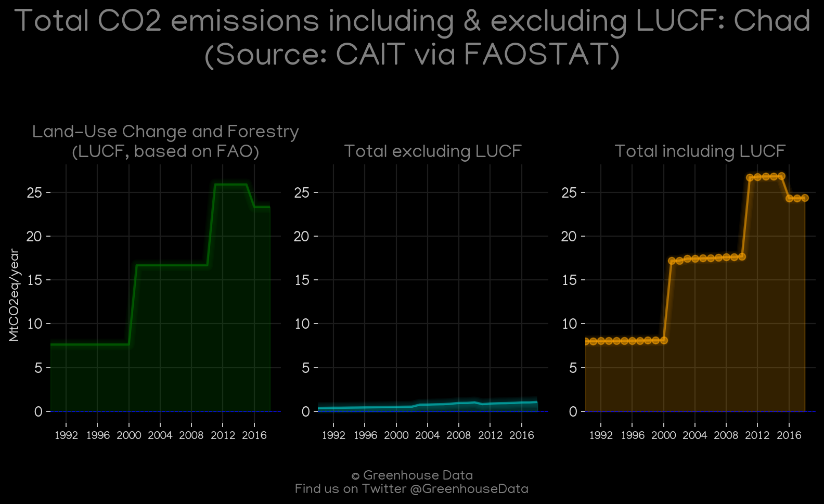Click the '10' y-tick in the Land-Use Change chart

(x=34, y=324)
